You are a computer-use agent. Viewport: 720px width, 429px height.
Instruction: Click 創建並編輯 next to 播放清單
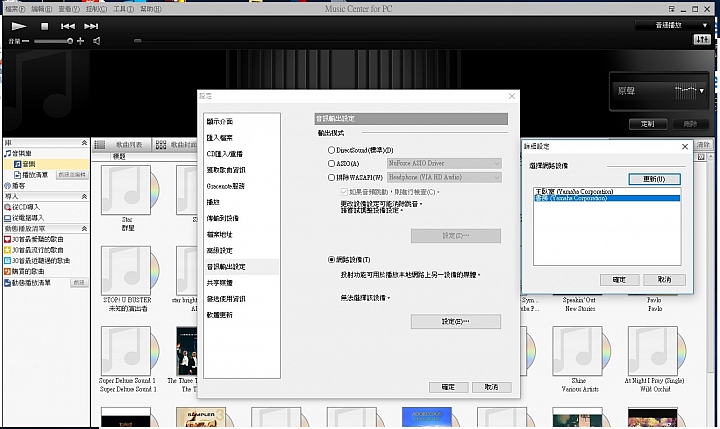(x=72, y=175)
